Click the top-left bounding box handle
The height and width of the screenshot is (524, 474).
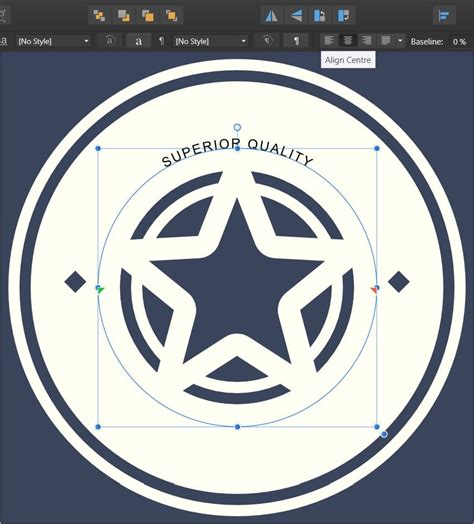tap(98, 148)
